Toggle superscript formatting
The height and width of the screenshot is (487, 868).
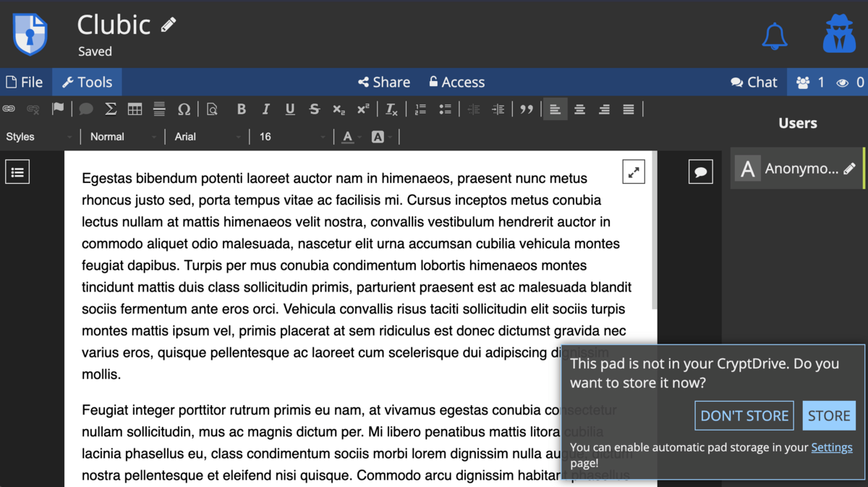(x=363, y=109)
